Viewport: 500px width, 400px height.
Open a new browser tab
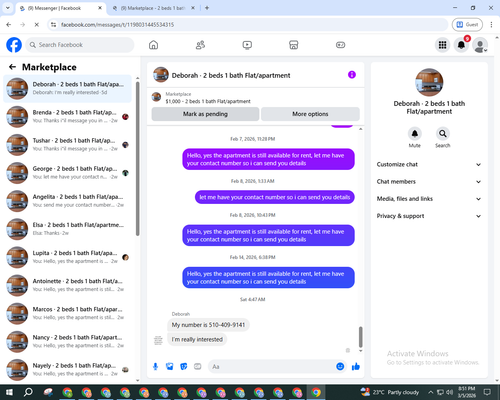click(207, 8)
